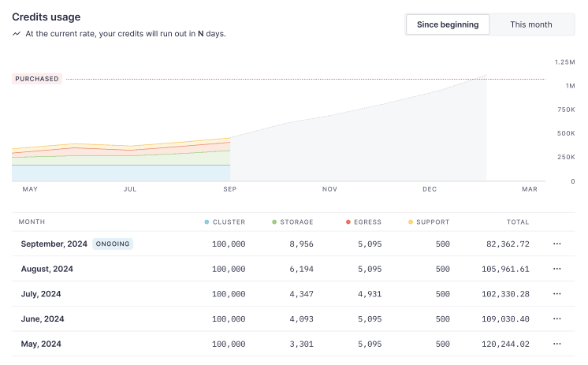
Task: Click the yellow Support legend dot
Action: (410, 222)
